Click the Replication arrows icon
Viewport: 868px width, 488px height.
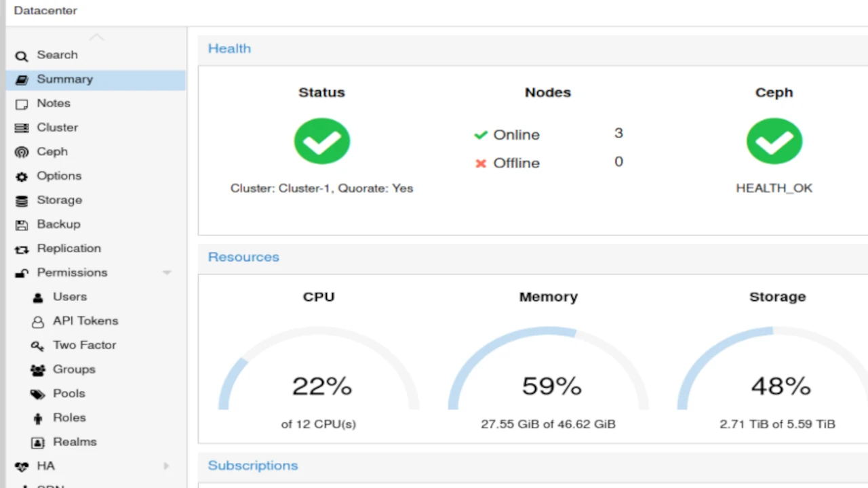point(22,249)
